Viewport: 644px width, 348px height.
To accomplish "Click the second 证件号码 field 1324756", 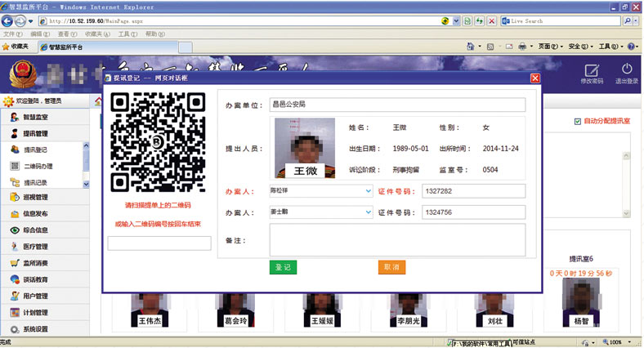I will (473, 212).
